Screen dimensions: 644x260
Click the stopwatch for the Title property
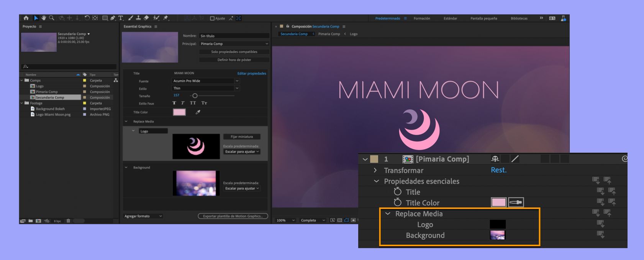click(x=398, y=192)
